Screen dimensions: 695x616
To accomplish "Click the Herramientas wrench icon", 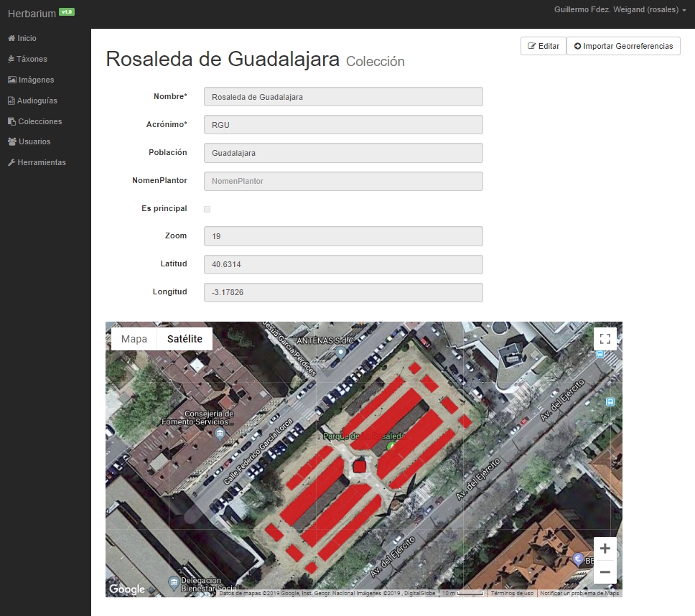I will pyautogui.click(x=11, y=163).
